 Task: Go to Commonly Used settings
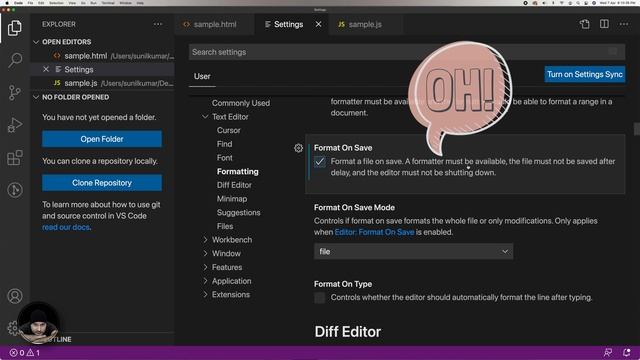coord(240,103)
